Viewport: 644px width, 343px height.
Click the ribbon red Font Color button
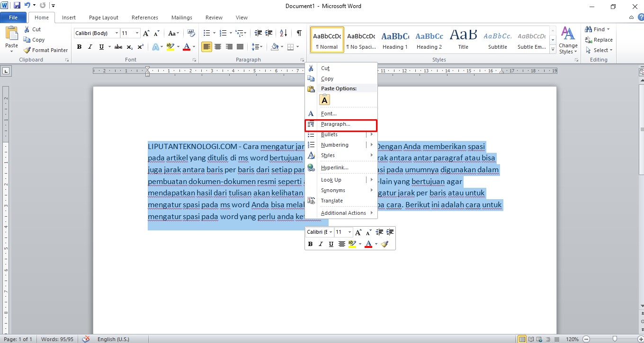click(187, 47)
